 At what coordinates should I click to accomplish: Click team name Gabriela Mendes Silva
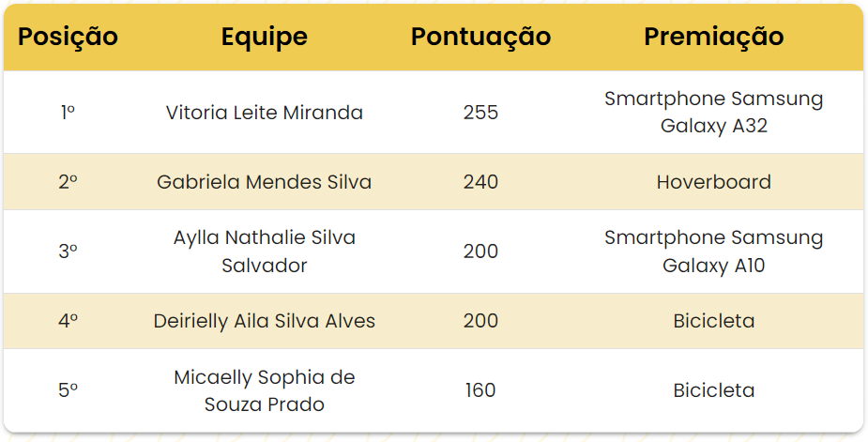264,182
